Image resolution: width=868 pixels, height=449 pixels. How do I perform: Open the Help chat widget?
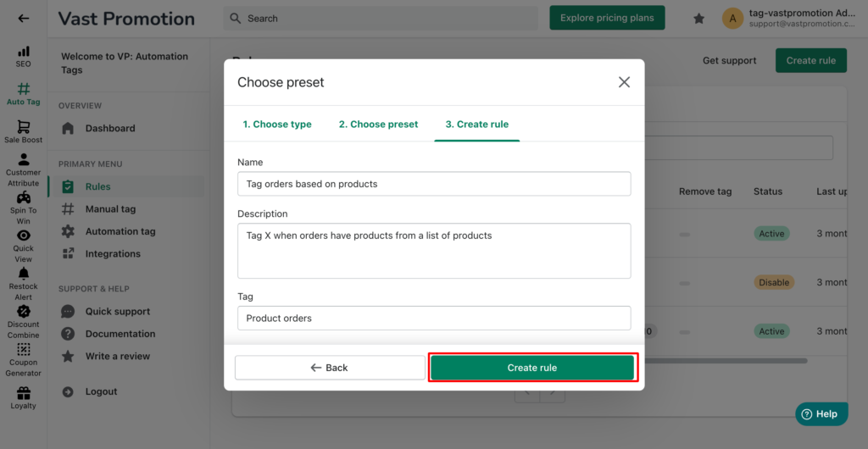click(821, 413)
